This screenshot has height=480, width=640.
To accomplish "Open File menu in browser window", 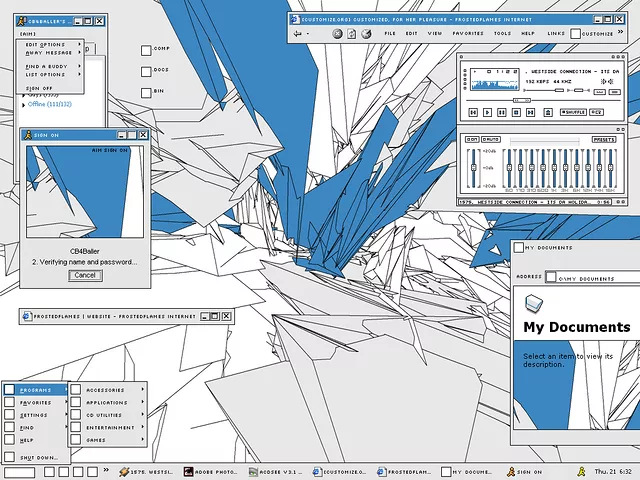I will coord(390,33).
